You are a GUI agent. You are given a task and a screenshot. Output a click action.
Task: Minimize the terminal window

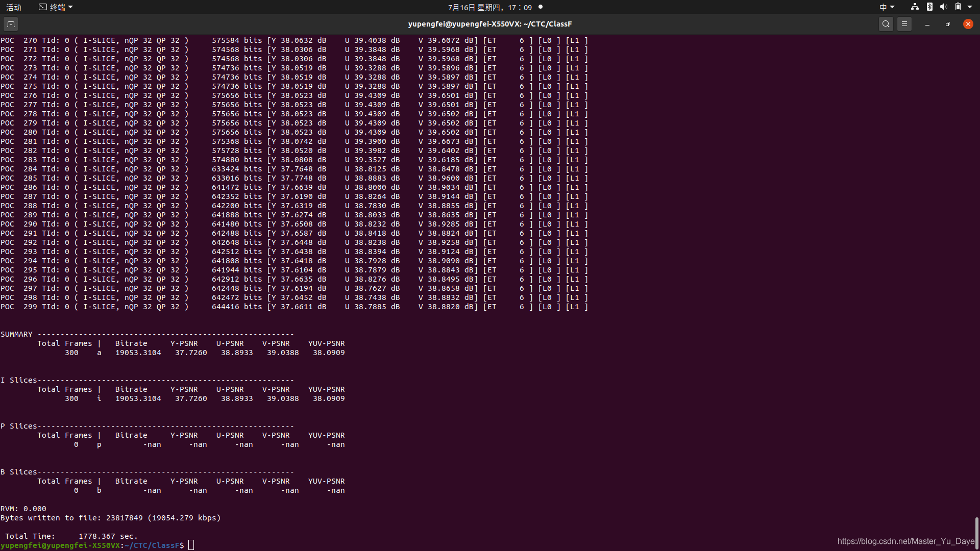pyautogui.click(x=927, y=24)
